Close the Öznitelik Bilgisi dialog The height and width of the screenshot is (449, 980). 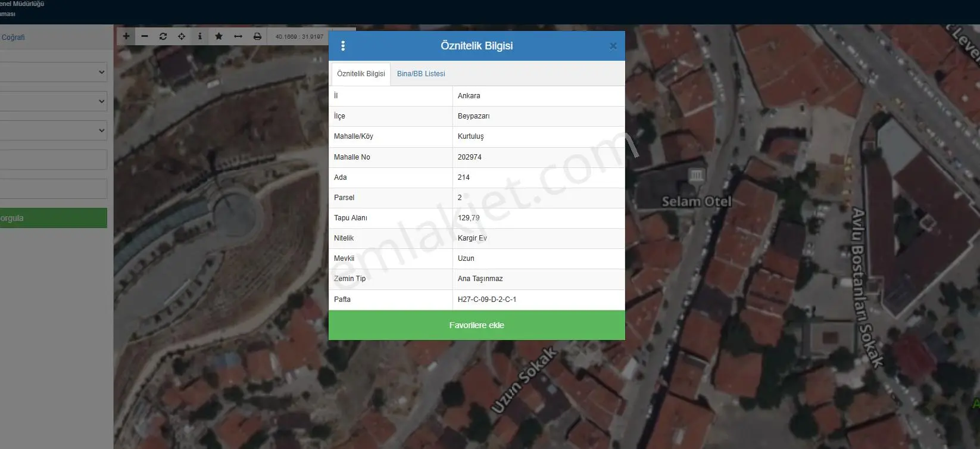coord(613,46)
